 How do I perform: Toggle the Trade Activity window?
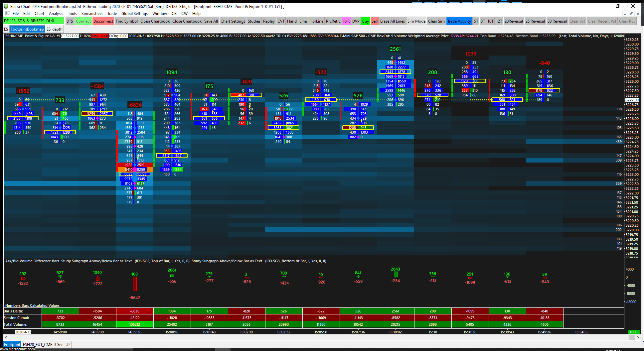pos(459,21)
